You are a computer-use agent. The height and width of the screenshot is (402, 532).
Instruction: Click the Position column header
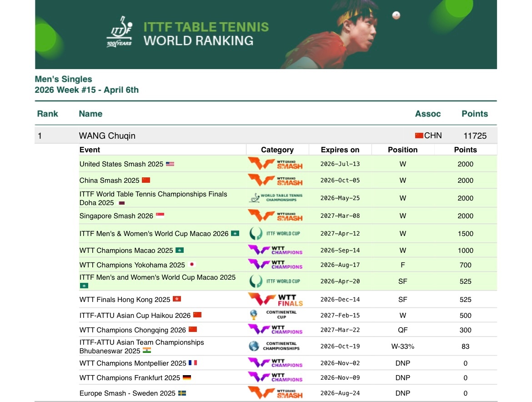coord(403,150)
